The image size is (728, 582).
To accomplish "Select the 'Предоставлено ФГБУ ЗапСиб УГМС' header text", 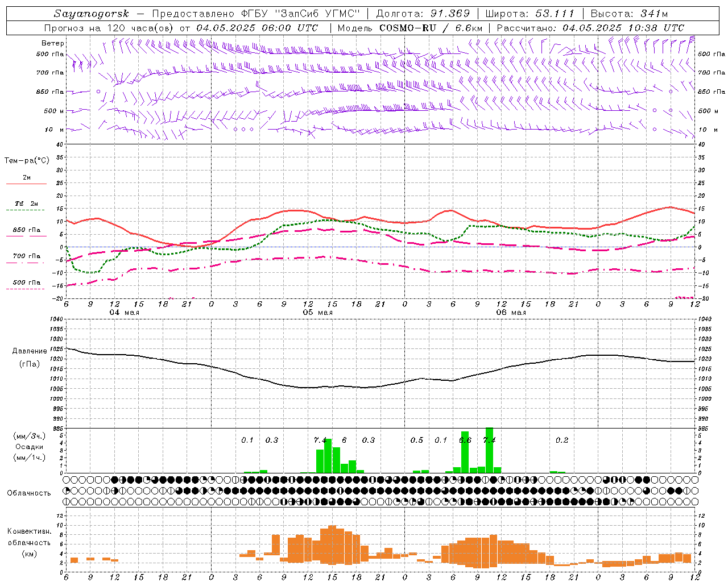I will click(x=256, y=14).
